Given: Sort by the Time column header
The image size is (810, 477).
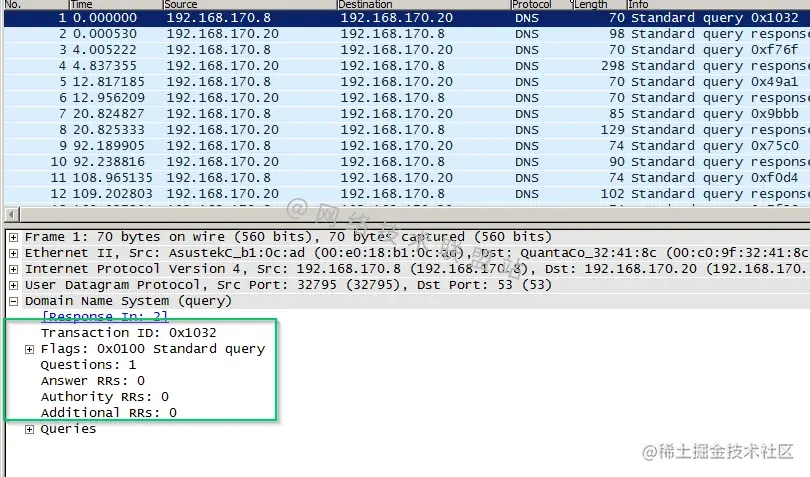Looking at the screenshot, I should point(115,5).
